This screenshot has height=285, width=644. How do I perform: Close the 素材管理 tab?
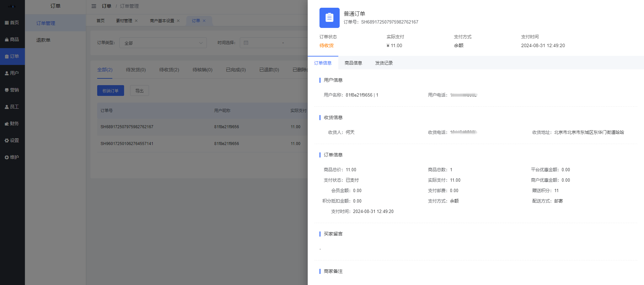(x=136, y=21)
